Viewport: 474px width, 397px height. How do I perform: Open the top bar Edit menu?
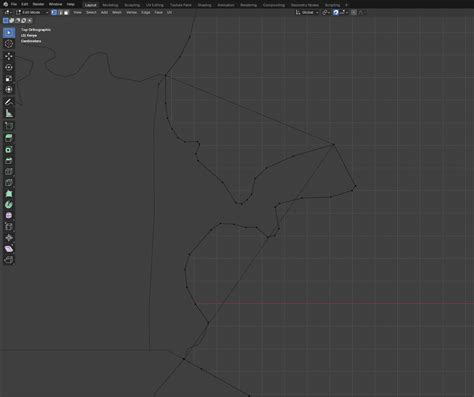[25, 4]
